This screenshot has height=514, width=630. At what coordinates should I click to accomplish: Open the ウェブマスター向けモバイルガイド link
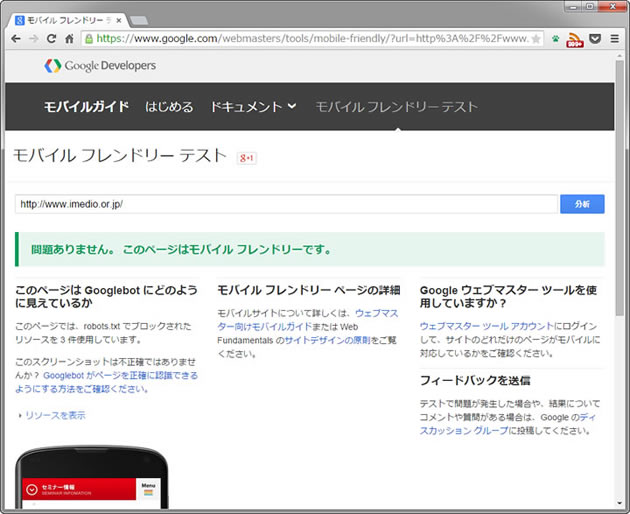[x=308, y=320]
